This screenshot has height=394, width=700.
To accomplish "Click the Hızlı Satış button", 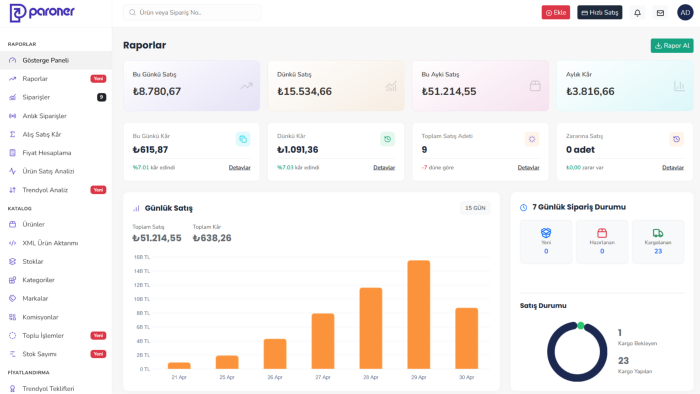I will coord(600,12).
